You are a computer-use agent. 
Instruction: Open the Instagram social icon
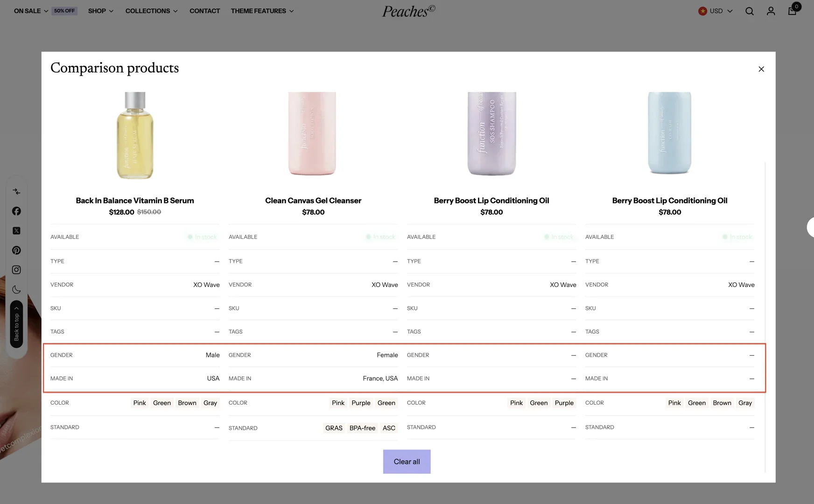16,270
